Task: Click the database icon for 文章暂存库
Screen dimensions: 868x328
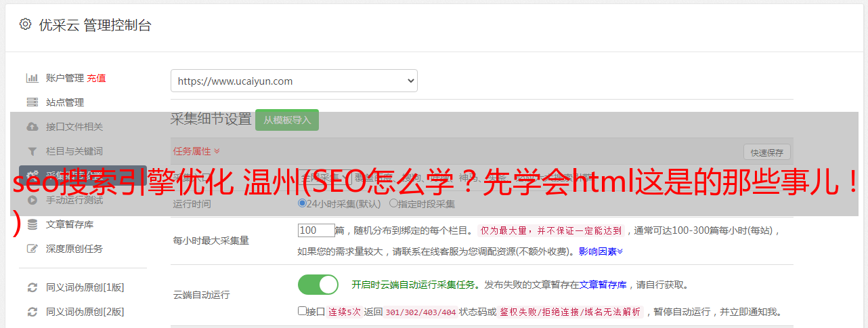Action: pyautogui.click(x=32, y=224)
